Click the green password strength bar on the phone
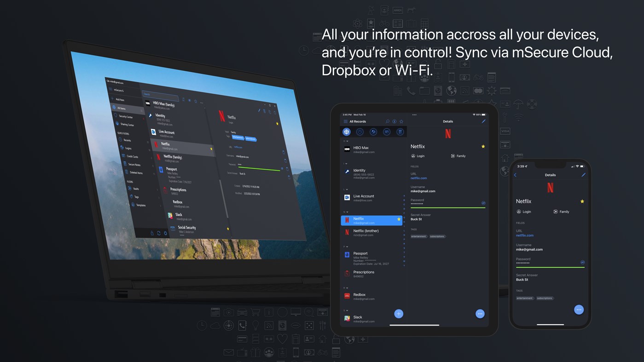 click(x=550, y=267)
